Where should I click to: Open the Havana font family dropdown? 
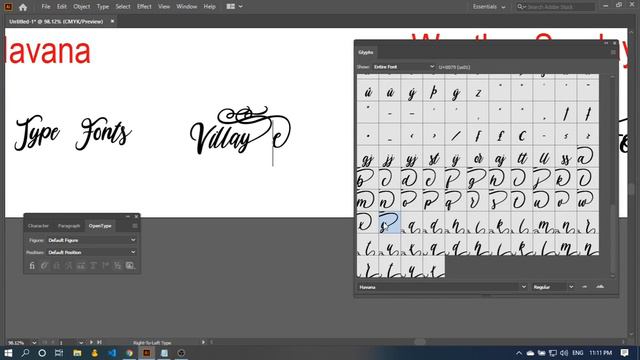coord(442,287)
